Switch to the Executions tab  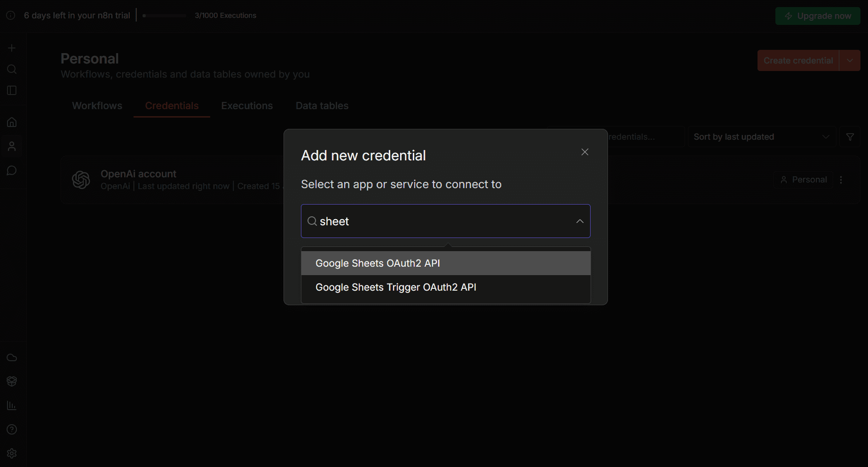click(x=247, y=106)
